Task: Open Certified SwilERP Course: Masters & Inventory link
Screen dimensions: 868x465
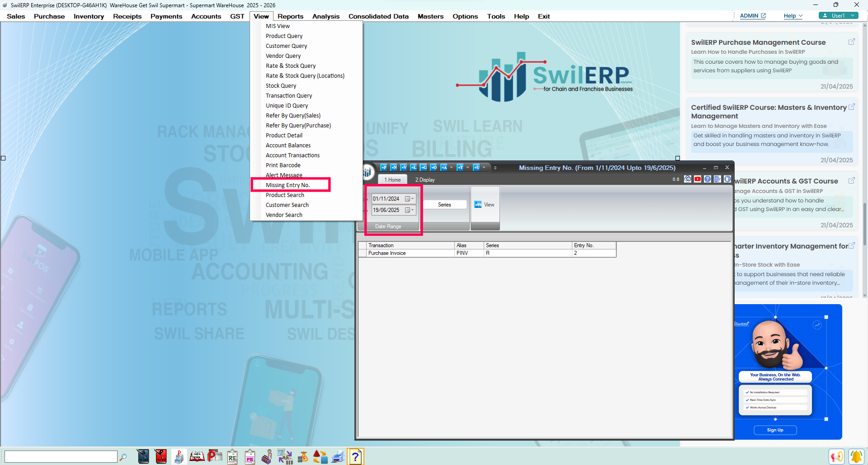Action: 769,112
